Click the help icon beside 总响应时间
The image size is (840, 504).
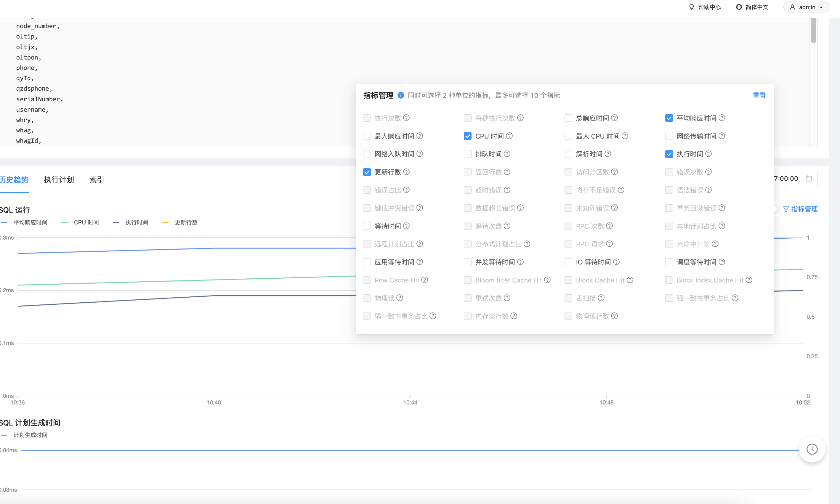pos(615,118)
